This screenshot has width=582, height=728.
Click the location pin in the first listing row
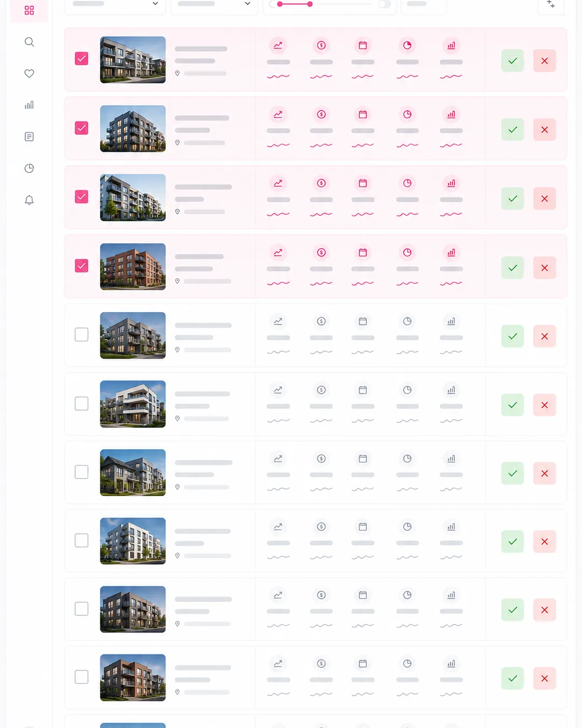click(177, 73)
